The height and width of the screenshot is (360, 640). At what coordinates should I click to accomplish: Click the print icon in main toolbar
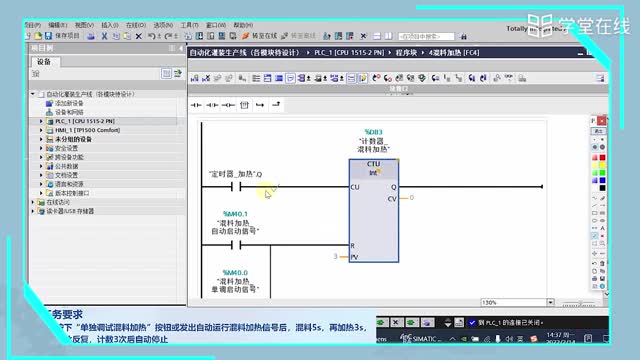pyautogui.click(x=91, y=36)
